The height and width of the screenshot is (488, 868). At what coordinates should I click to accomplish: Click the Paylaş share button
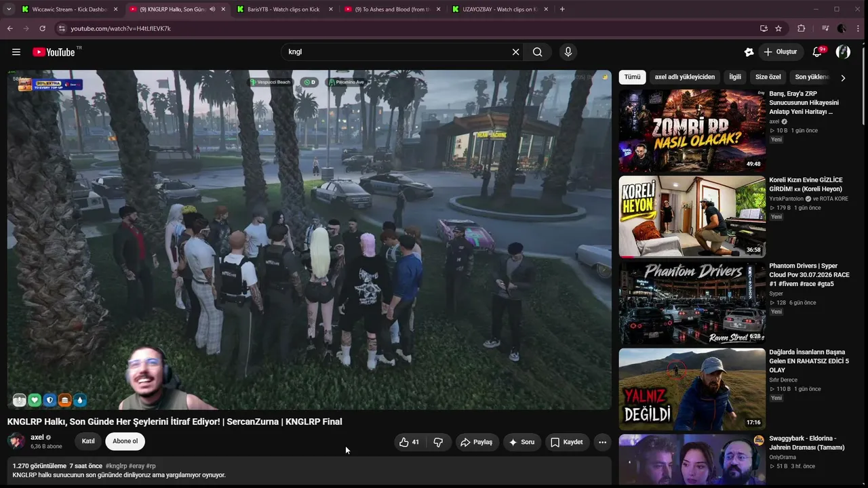tap(476, 442)
